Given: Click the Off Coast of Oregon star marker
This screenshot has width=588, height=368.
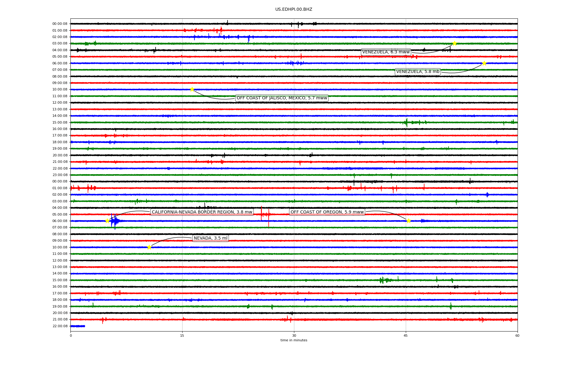Looking at the screenshot, I should [x=409, y=221].
